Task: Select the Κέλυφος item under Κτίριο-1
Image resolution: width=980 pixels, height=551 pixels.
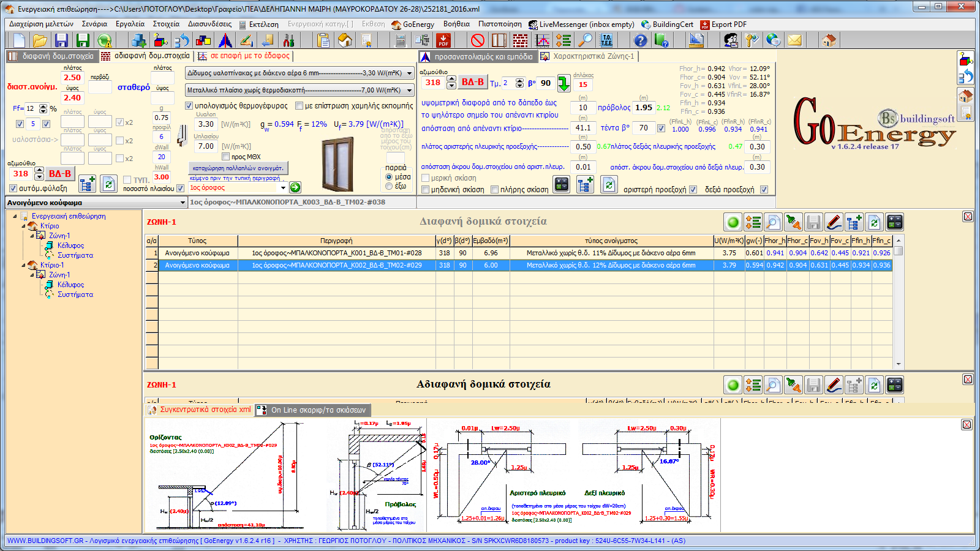Action: pos(71,285)
